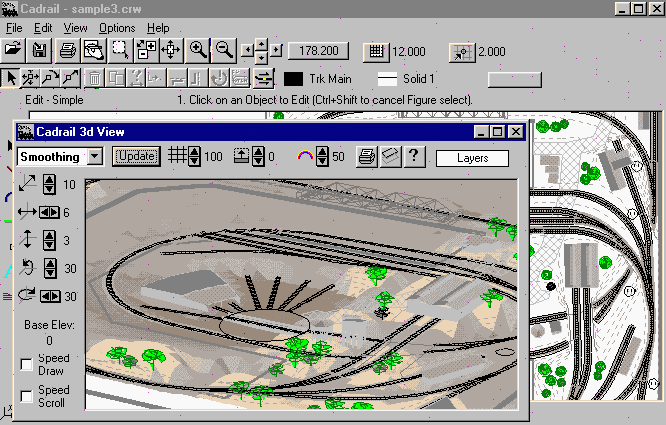Click the blank button right of Solid 1
This screenshot has width=666, height=425.
click(x=514, y=79)
